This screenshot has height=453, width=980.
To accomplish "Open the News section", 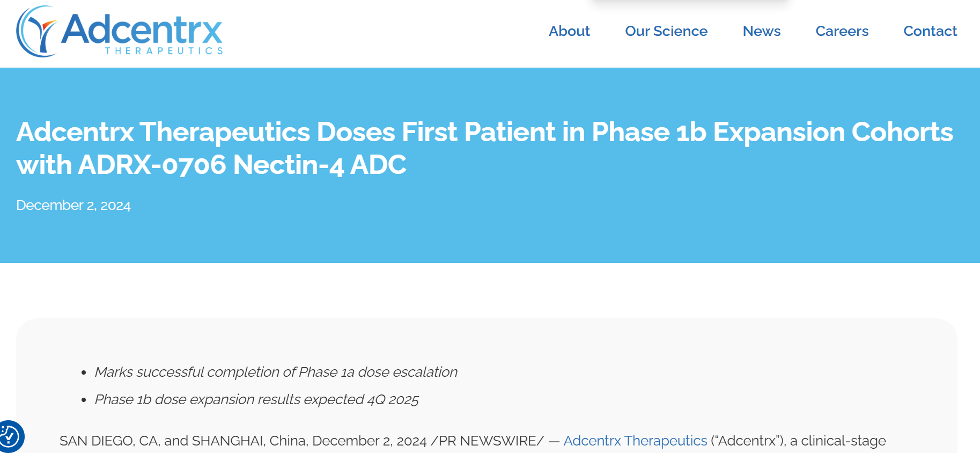I will click(761, 31).
